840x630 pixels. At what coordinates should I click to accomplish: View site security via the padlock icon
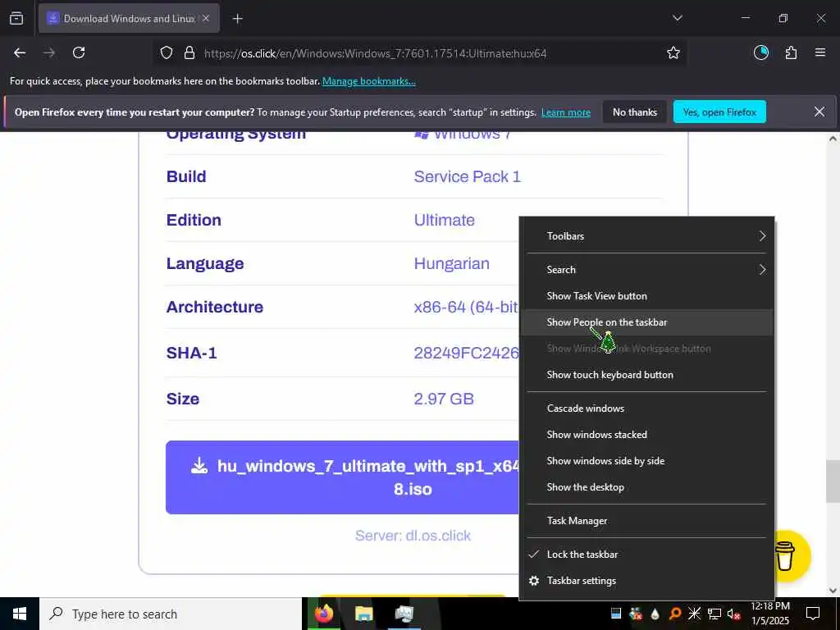[189, 53]
